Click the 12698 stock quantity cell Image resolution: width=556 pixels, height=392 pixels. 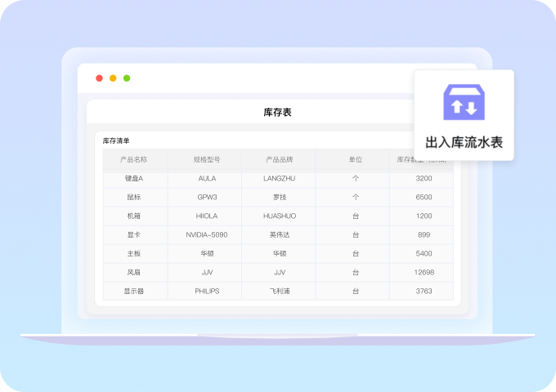click(424, 272)
